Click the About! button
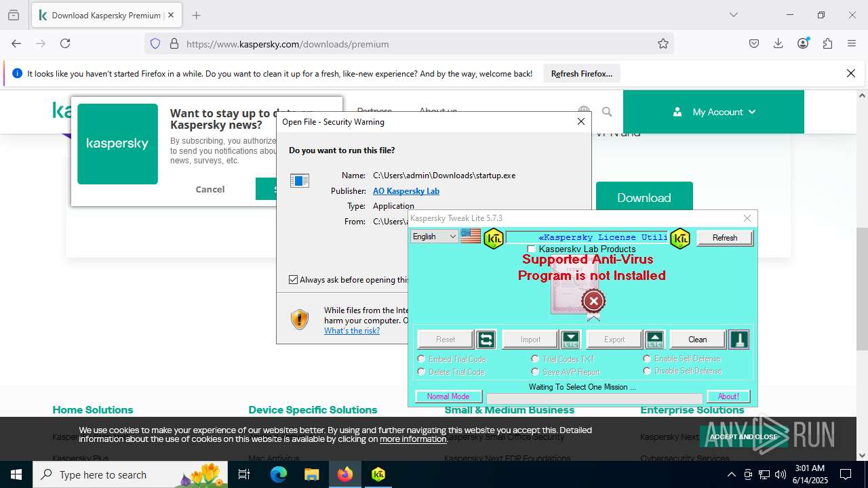The image size is (868, 488). click(x=728, y=396)
